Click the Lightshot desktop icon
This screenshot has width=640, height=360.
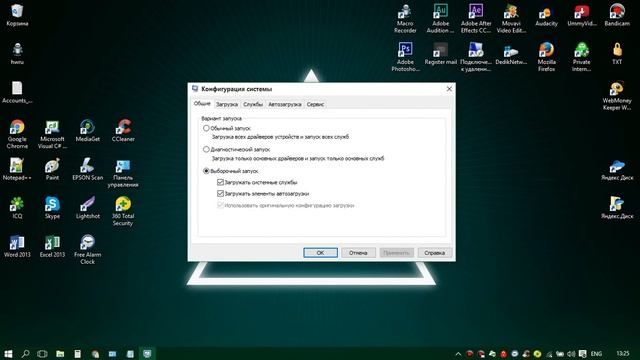pos(87,207)
